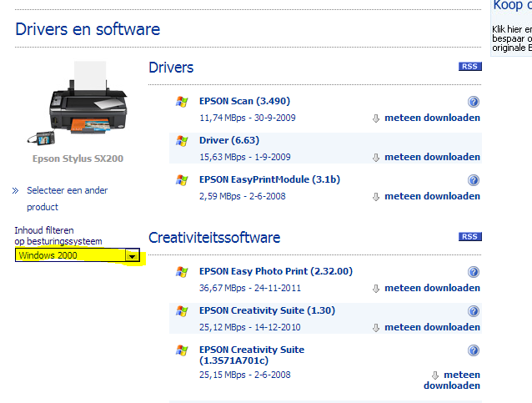This screenshot has height=403, width=532.
Task: Click the double-chevron icon before Selecteer een ander product
Action: pyautogui.click(x=15, y=190)
